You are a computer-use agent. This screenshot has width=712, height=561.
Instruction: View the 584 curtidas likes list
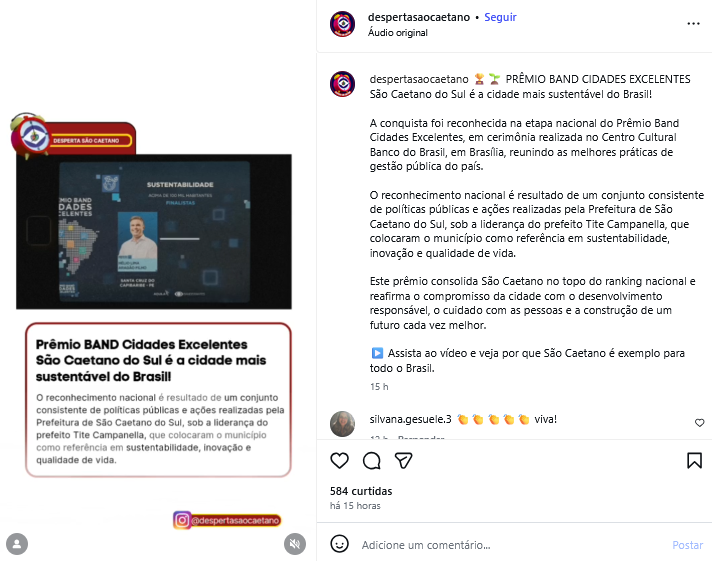pyautogui.click(x=361, y=491)
